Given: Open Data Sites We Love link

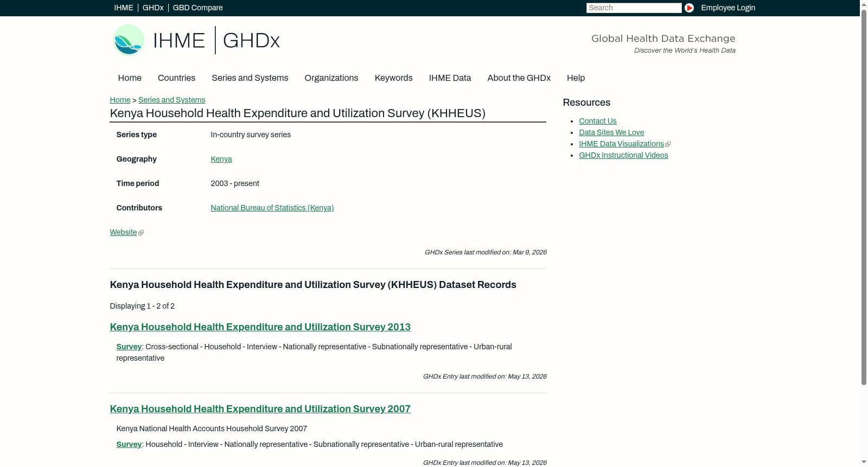Looking at the screenshot, I should (x=611, y=132).
